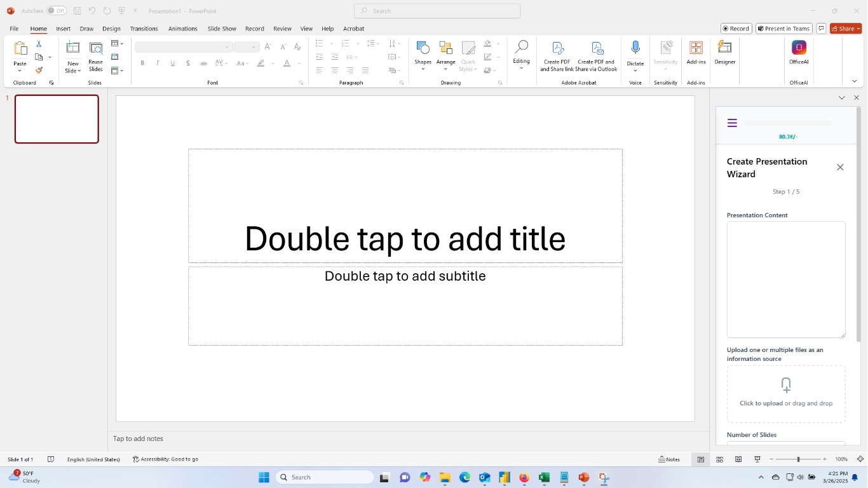The height and width of the screenshot is (488, 868).
Task: Click the Create PDF and Share link icon
Action: 557,48
